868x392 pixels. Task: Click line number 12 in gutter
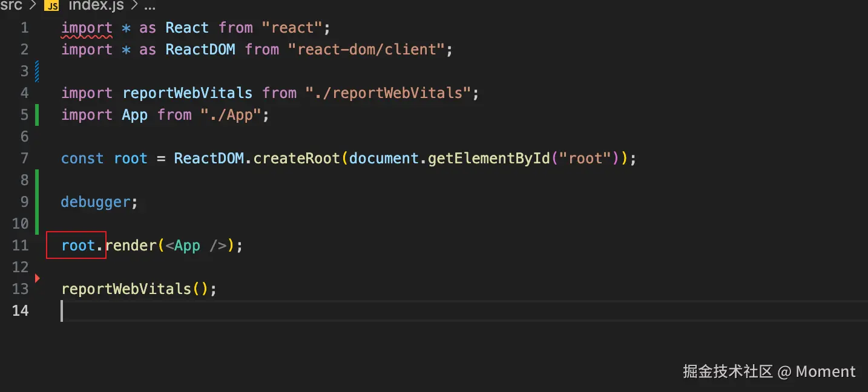(x=21, y=267)
